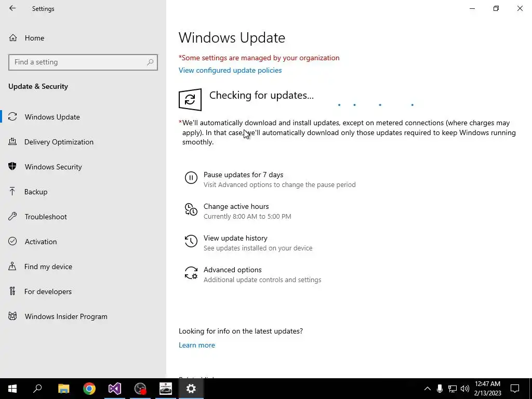Screen dimensions: 532x399
Task: Switch to Visual Studio in taskbar
Action: pos(115,389)
